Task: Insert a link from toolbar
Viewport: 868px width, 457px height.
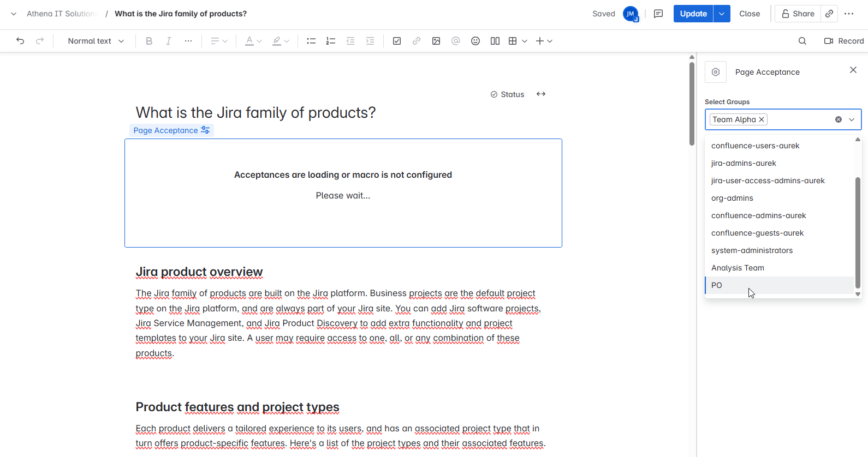Action: click(417, 41)
